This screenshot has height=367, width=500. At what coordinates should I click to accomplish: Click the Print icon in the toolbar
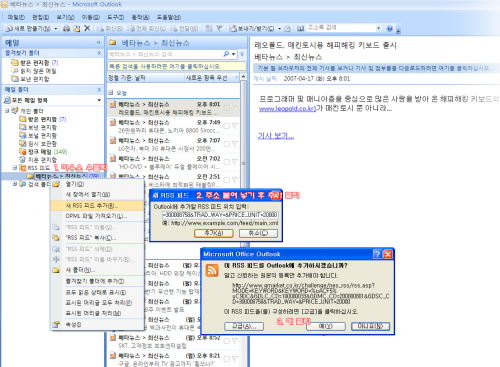[x=66, y=29]
